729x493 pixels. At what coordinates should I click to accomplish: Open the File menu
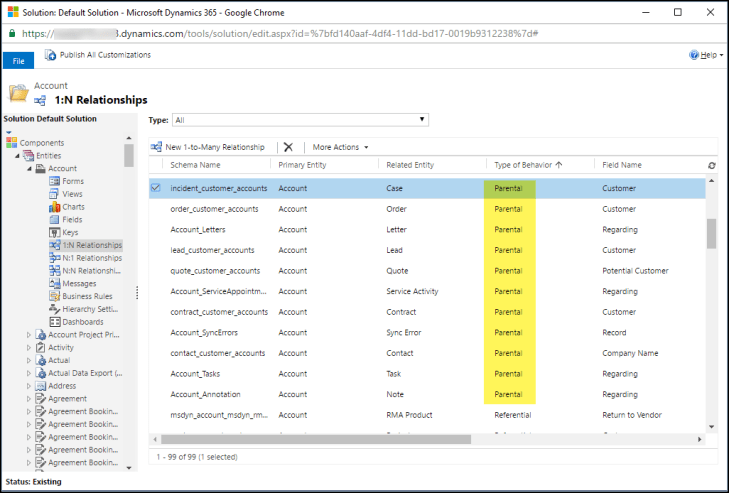pos(18,60)
